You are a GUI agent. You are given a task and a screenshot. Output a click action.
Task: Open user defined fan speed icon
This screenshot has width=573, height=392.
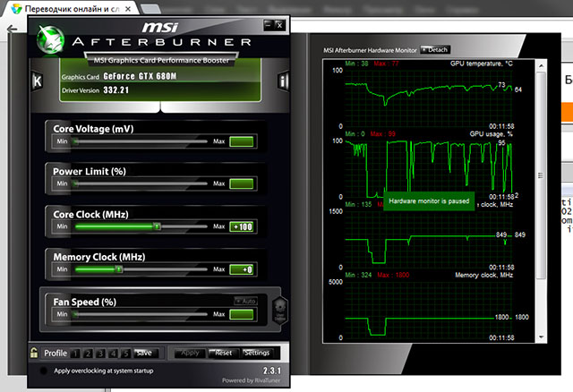(x=280, y=310)
